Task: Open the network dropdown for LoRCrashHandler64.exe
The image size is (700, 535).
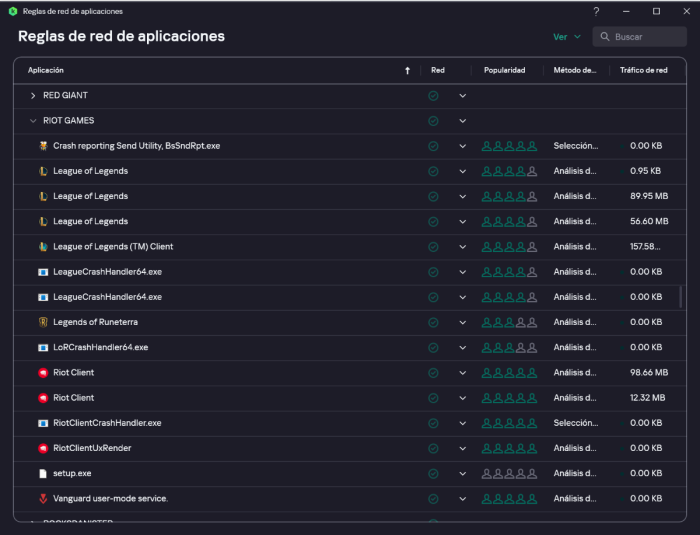Action: coord(462,348)
